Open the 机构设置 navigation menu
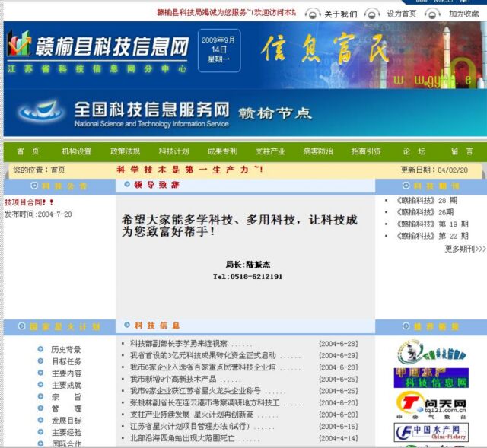487x448 pixels. click(x=76, y=151)
